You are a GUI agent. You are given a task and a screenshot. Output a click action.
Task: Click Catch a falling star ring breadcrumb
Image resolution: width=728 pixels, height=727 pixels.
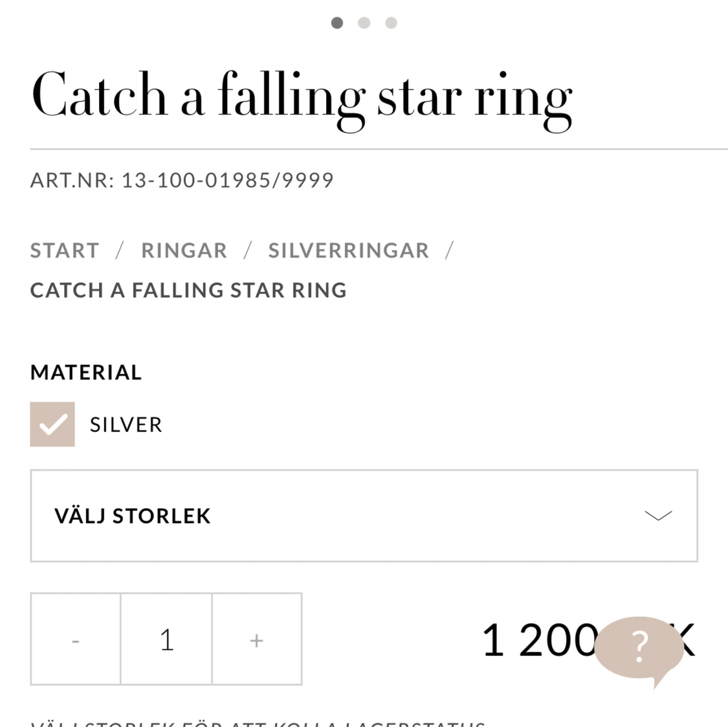188,290
